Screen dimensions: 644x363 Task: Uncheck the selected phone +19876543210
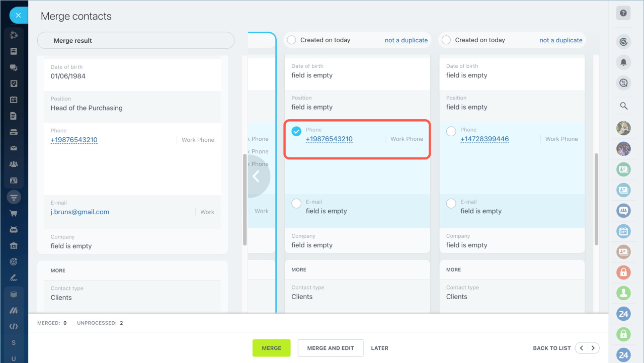[x=297, y=131]
